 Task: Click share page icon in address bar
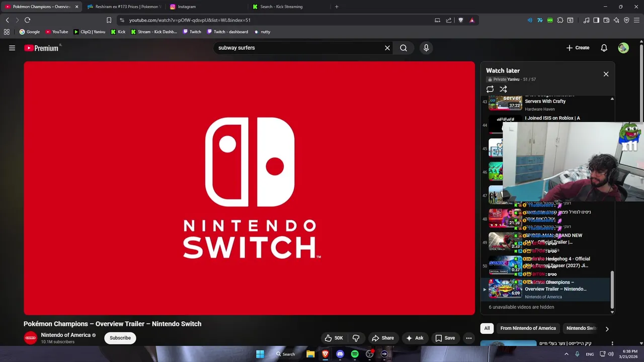[x=448, y=20]
